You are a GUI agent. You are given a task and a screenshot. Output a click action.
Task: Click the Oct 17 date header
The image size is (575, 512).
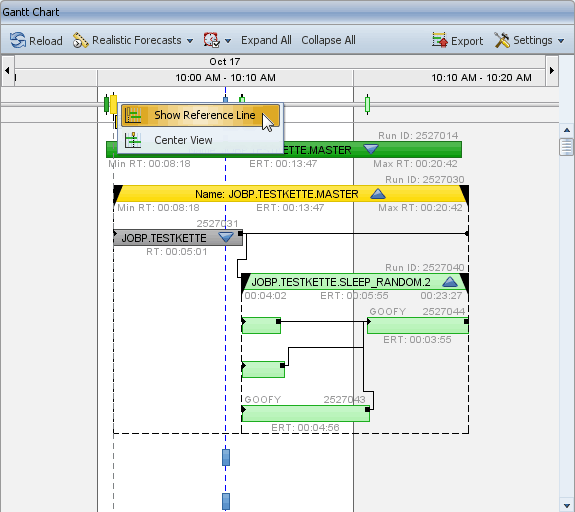click(224, 62)
